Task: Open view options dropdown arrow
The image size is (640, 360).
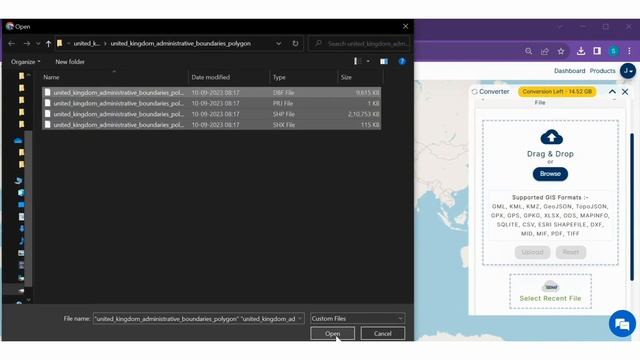Action: click(x=368, y=61)
